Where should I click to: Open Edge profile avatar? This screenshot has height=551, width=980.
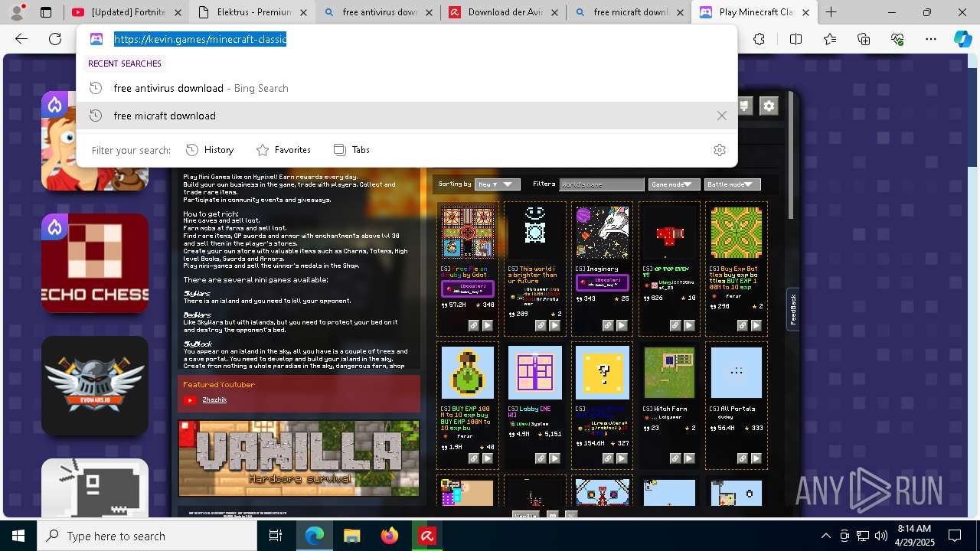18,11
